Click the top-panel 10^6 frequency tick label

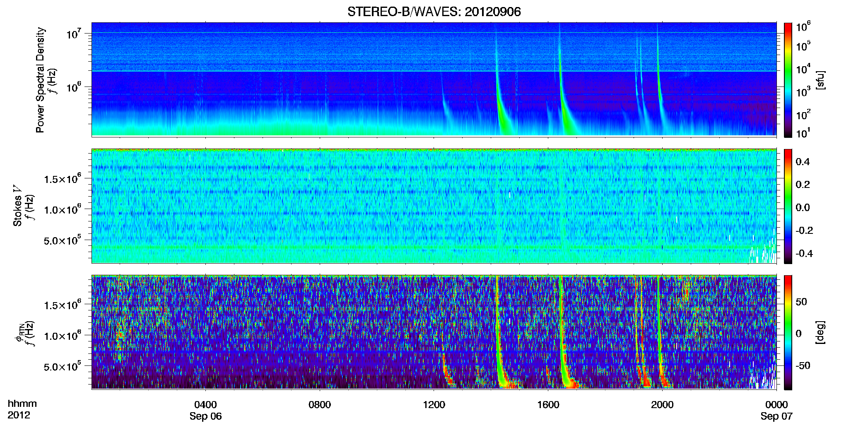click(x=74, y=87)
